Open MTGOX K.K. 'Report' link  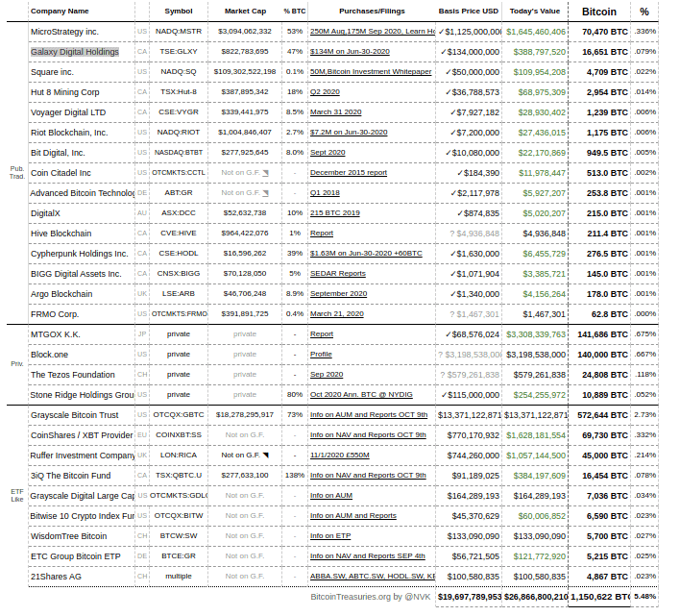pyautogui.click(x=322, y=334)
